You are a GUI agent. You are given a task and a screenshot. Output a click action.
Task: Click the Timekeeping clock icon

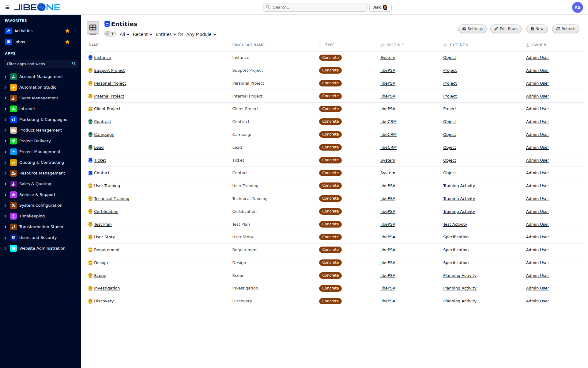tap(13, 216)
